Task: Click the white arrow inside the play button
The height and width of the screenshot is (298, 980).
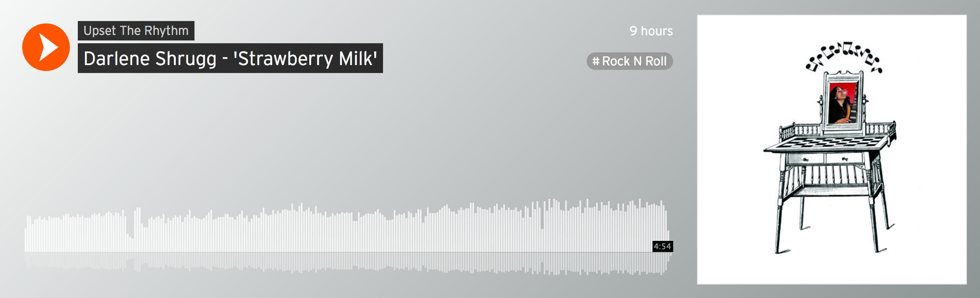Action: coord(48,47)
